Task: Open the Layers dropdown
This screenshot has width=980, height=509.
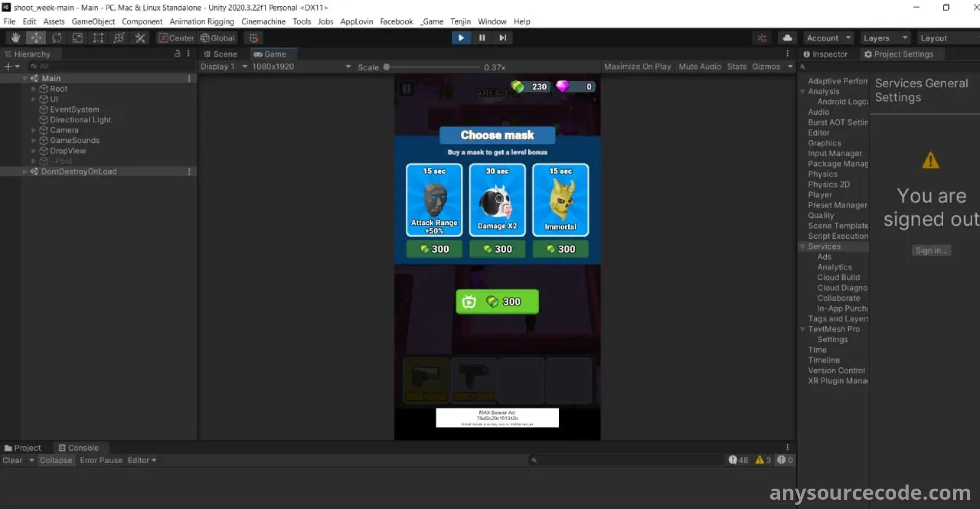Action: [x=885, y=38]
